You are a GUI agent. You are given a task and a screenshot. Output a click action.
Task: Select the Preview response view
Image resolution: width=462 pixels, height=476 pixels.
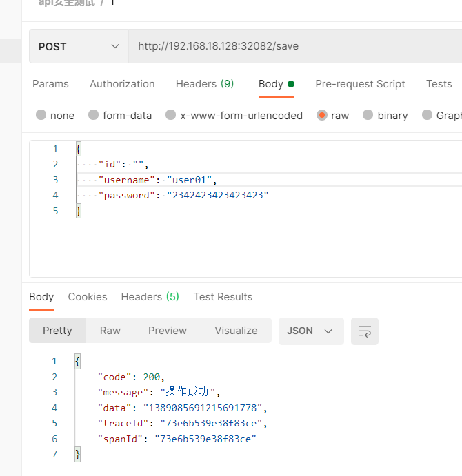pos(168,331)
